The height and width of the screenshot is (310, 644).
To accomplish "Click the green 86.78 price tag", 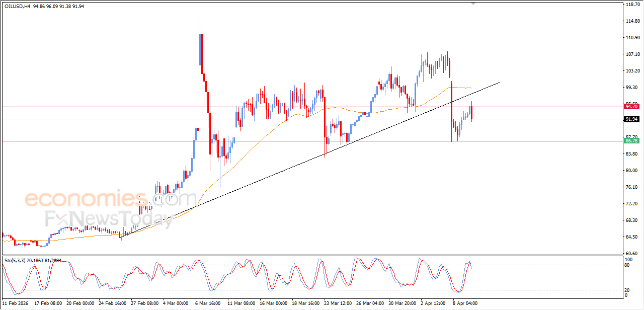I will (x=631, y=141).
